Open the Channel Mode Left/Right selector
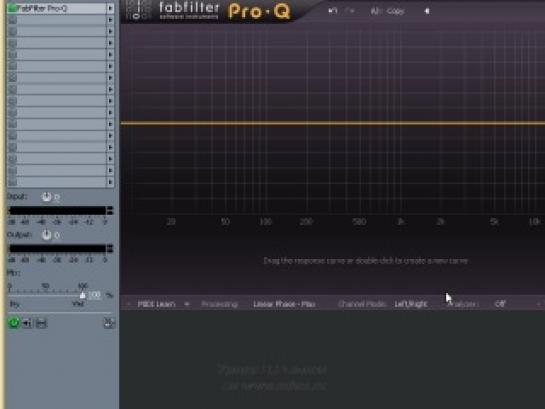545x409 pixels. pyautogui.click(x=410, y=304)
